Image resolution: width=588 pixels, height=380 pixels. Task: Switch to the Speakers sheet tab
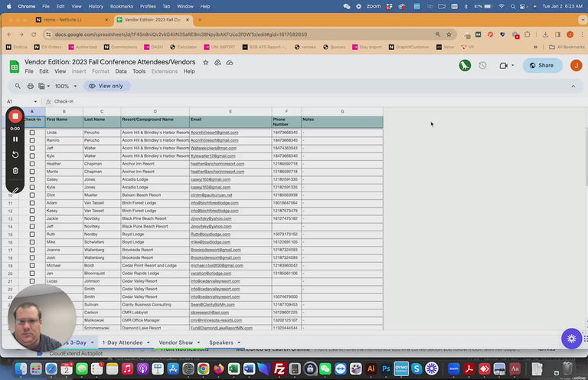pos(220,342)
